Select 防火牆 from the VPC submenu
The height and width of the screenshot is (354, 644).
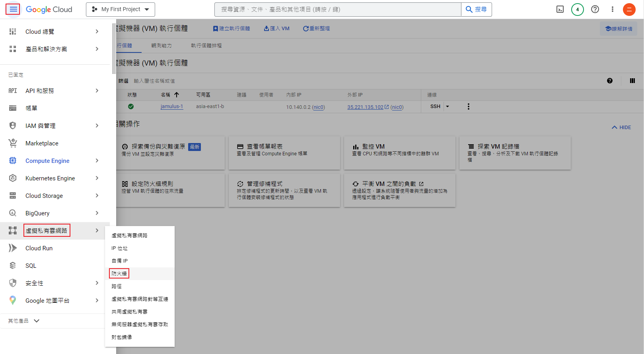[x=119, y=273]
